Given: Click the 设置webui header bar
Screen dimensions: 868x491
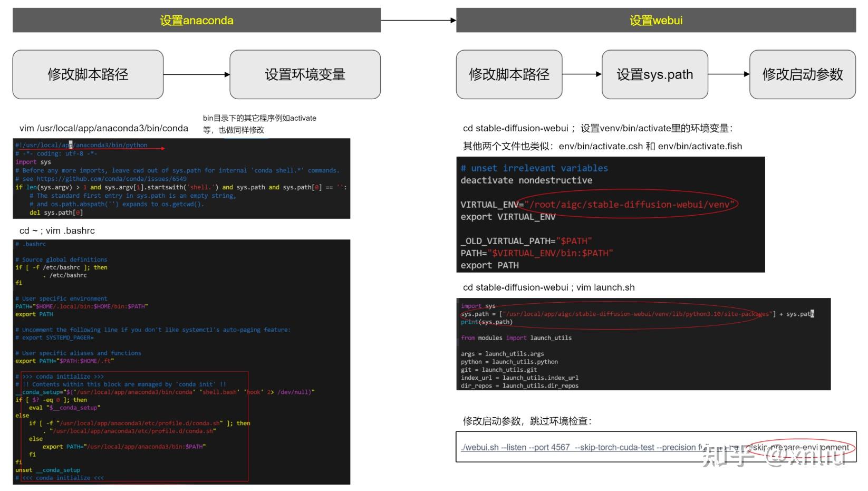Looking at the screenshot, I should click(x=655, y=20).
